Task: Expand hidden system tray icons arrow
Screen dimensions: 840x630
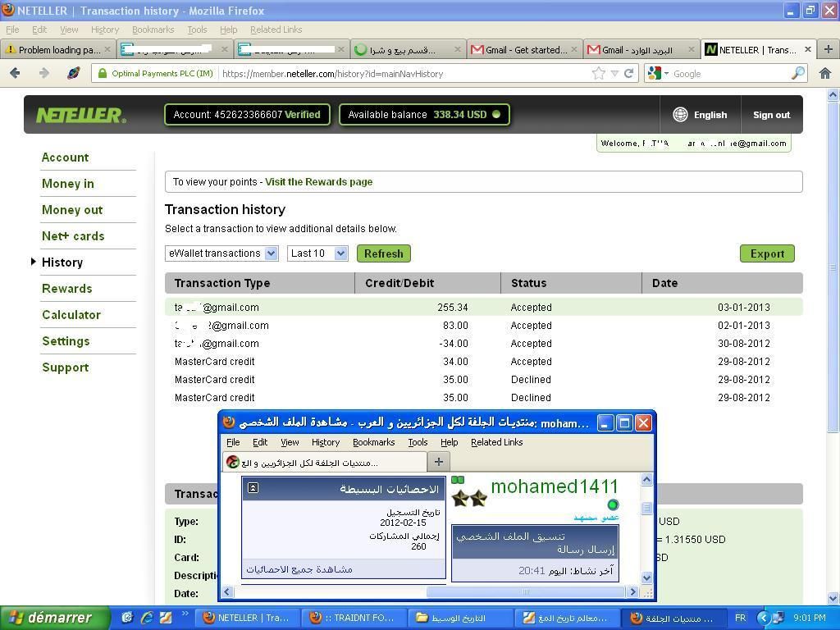Action: (x=763, y=618)
